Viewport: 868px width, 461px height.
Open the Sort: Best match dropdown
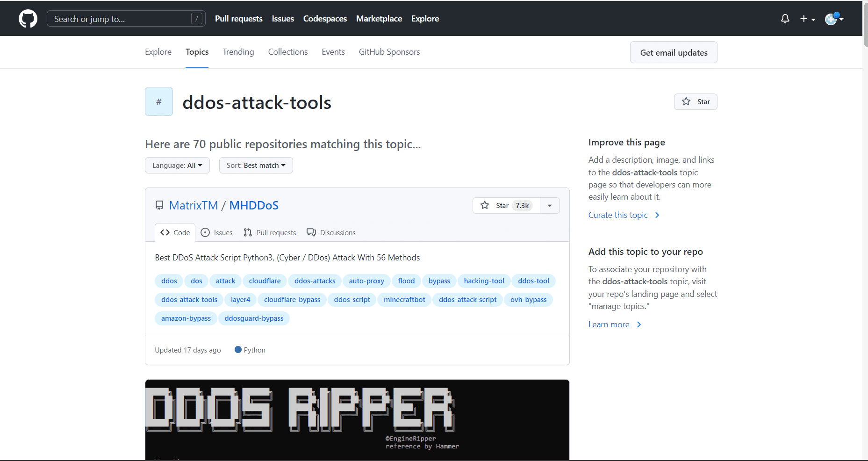256,166
